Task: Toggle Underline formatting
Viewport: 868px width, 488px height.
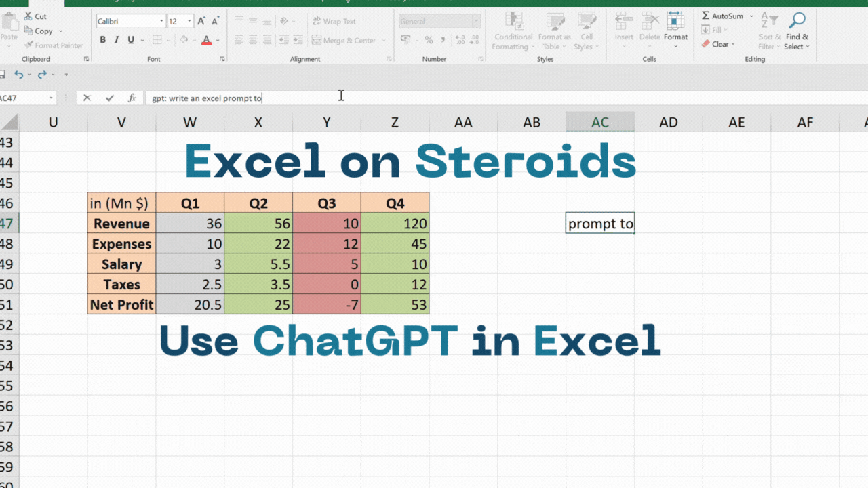Action: click(x=130, y=40)
